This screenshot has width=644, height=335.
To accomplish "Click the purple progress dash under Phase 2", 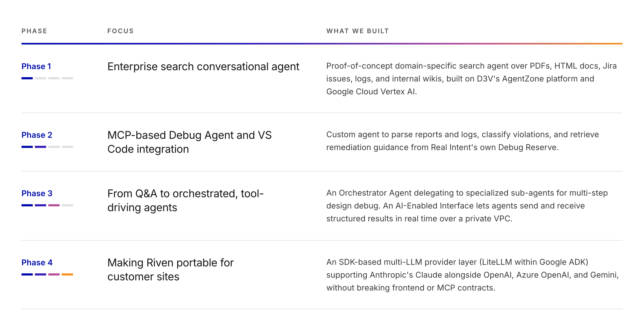I will (41, 147).
